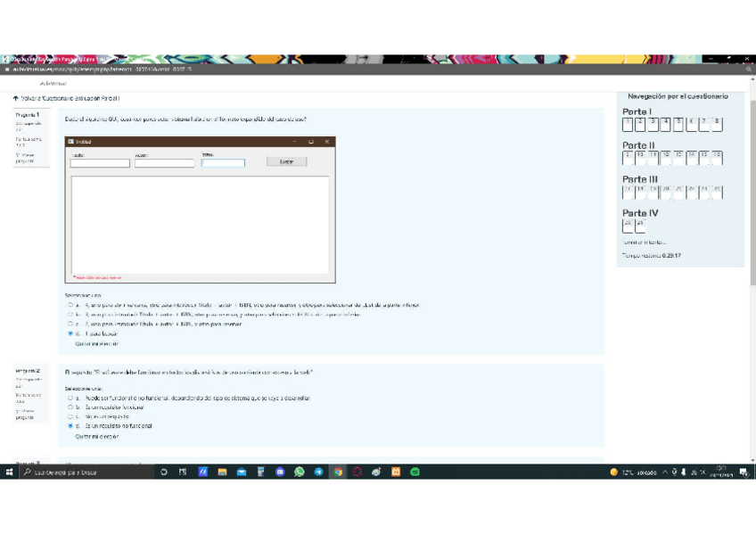Jump to question 1 in navigation

coord(628,124)
